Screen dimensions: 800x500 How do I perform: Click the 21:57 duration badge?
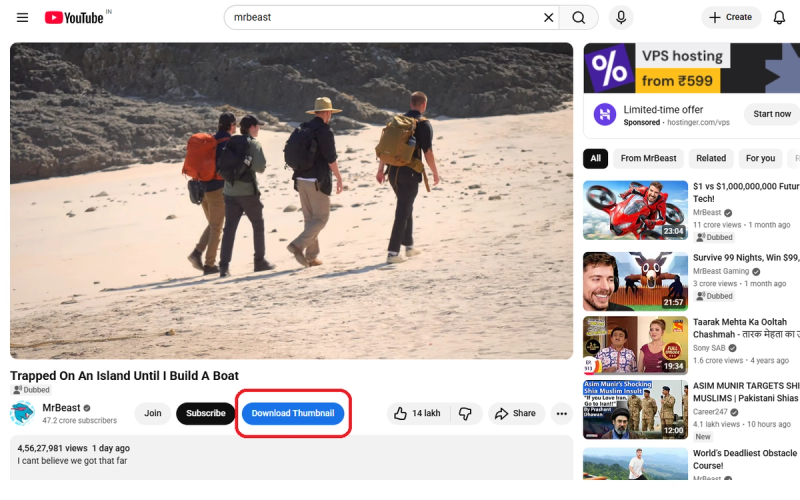[x=673, y=302]
